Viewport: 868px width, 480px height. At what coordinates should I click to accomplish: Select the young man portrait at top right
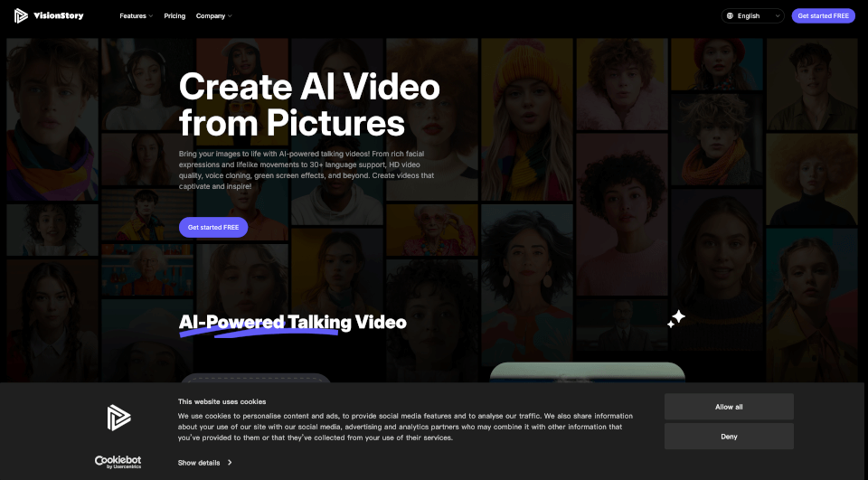809,81
